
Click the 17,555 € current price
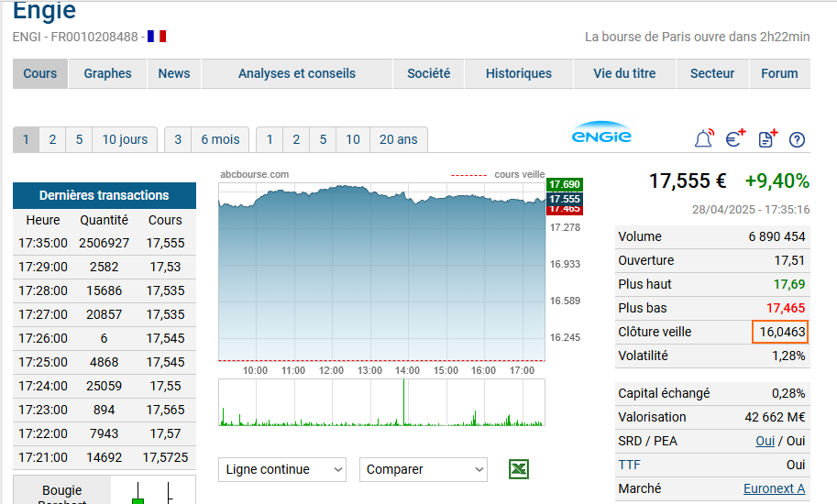click(688, 181)
